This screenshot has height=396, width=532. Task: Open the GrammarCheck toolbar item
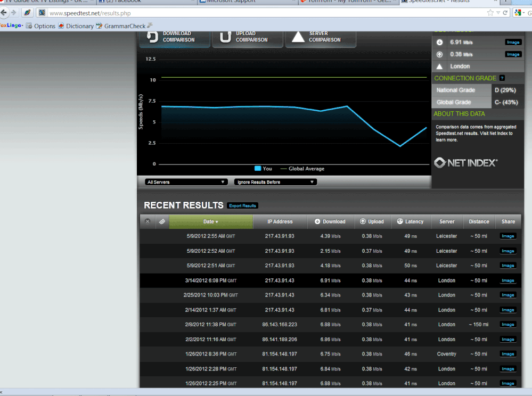point(121,26)
